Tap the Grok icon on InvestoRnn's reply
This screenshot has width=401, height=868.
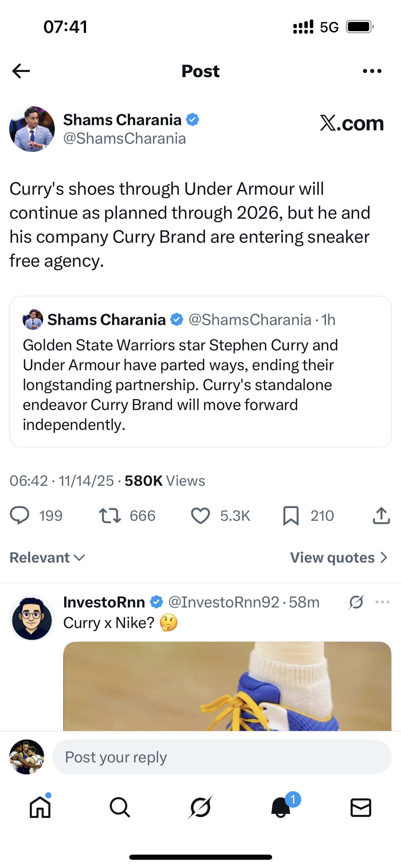pos(356,602)
